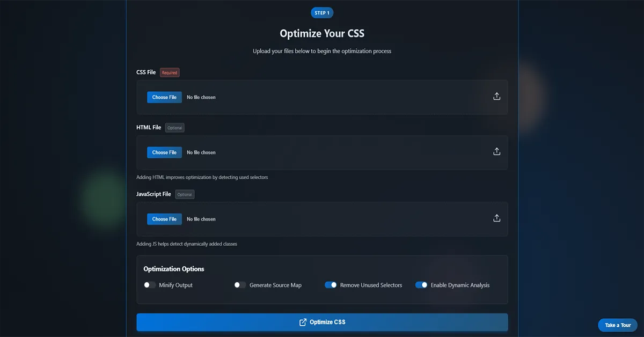
Task: Click the CSS File label
Action: 146,72
